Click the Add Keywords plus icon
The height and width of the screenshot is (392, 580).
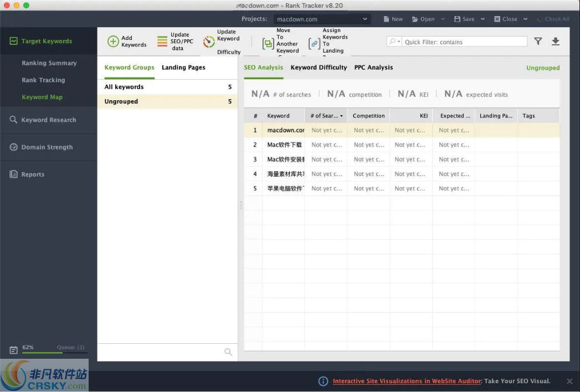pyautogui.click(x=113, y=42)
